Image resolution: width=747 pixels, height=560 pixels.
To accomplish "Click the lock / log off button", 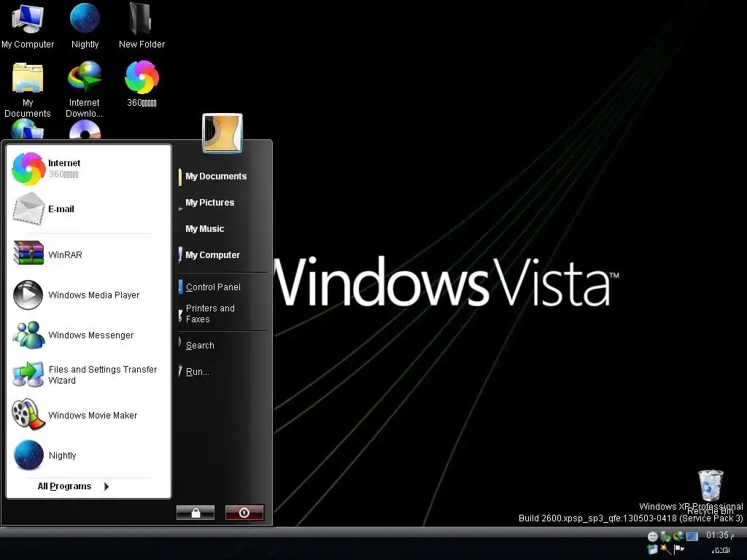I will pyautogui.click(x=196, y=513).
